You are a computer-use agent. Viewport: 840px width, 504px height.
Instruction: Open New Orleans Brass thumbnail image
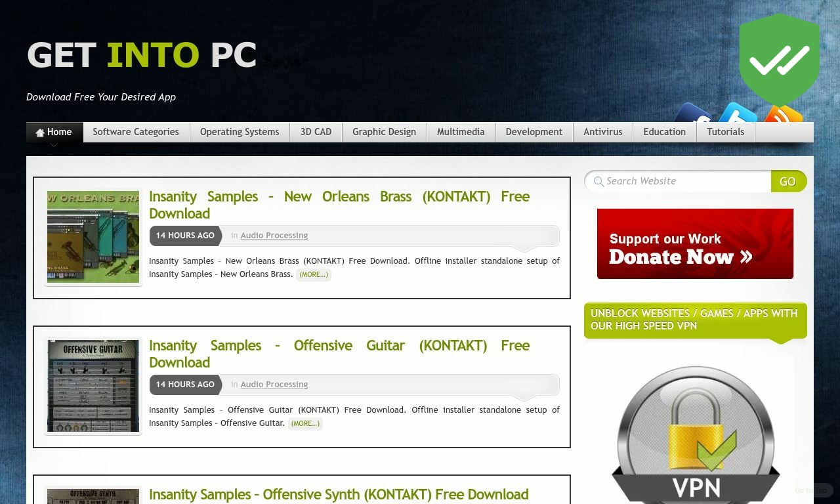tap(93, 237)
